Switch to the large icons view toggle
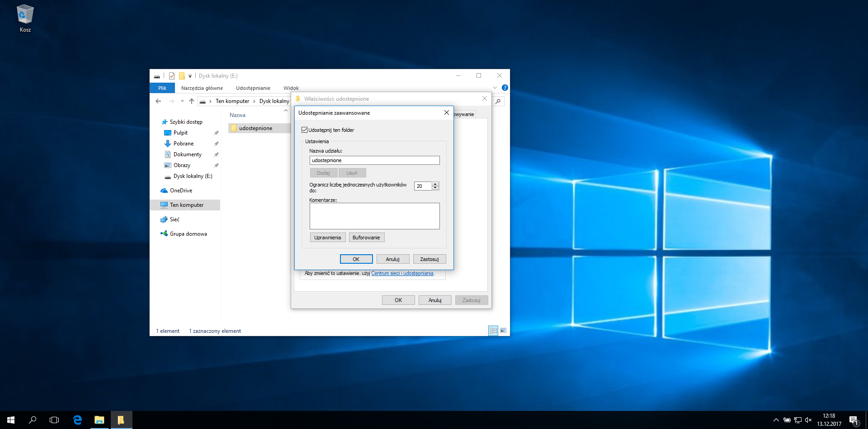868x429 pixels. coord(503,331)
